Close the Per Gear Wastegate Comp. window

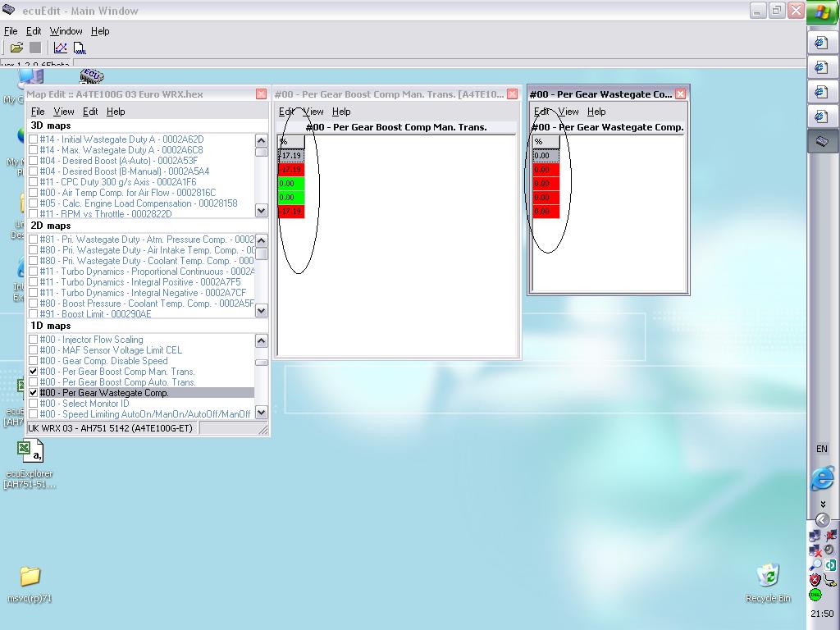coord(680,94)
